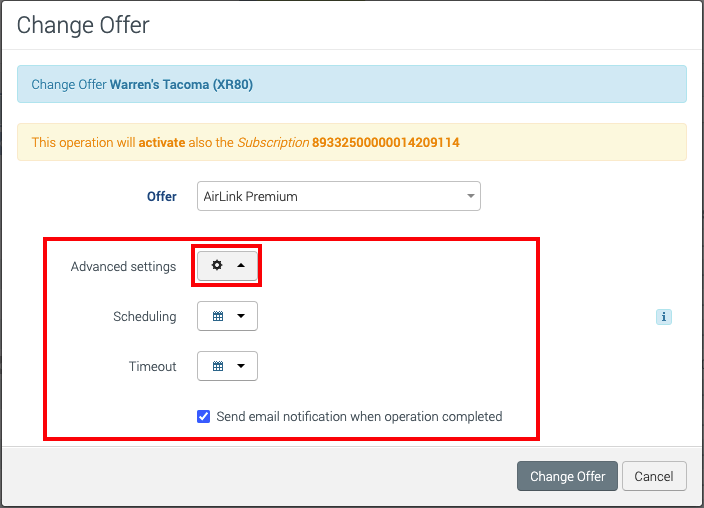
Task: Click the blue info icon on the right
Action: coord(664,317)
